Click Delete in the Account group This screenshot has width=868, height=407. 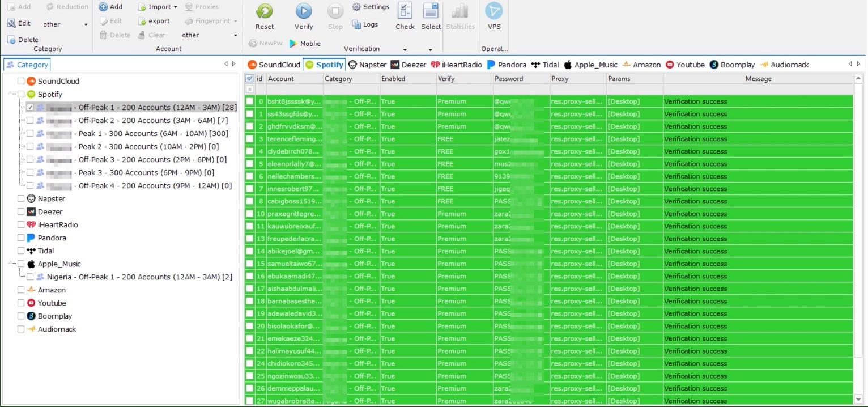pos(114,35)
